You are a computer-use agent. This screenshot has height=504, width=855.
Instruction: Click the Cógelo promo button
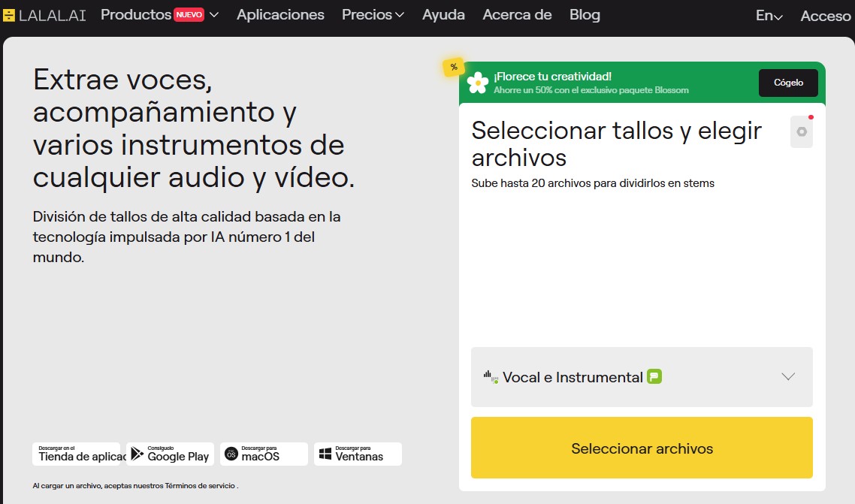pyautogui.click(x=788, y=83)
